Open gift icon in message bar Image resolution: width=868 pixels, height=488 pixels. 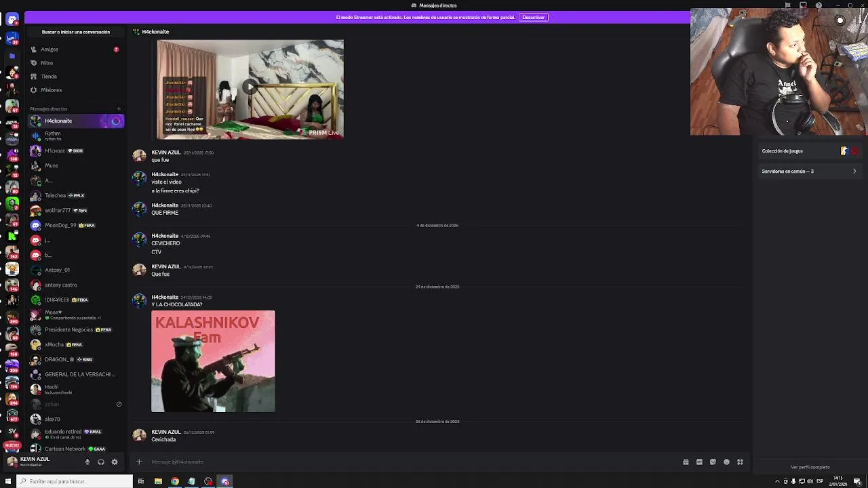[686, 462]
